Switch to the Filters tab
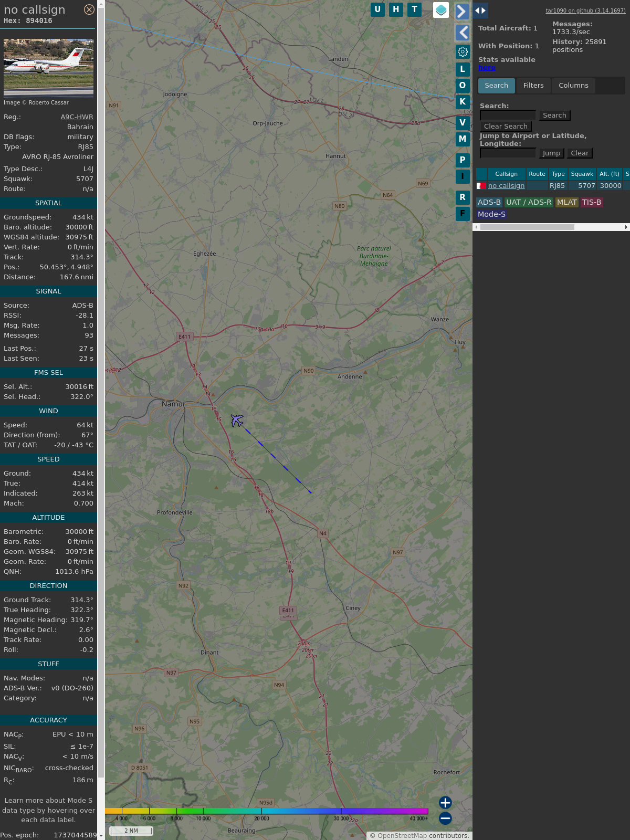630x840 pixels. [x=533, y=86]
